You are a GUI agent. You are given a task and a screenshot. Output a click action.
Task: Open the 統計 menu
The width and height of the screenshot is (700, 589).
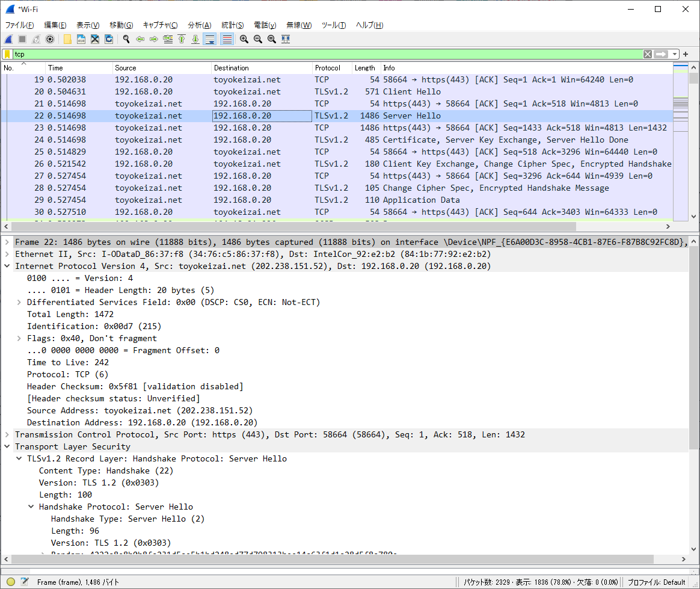(x=233, y=25)
